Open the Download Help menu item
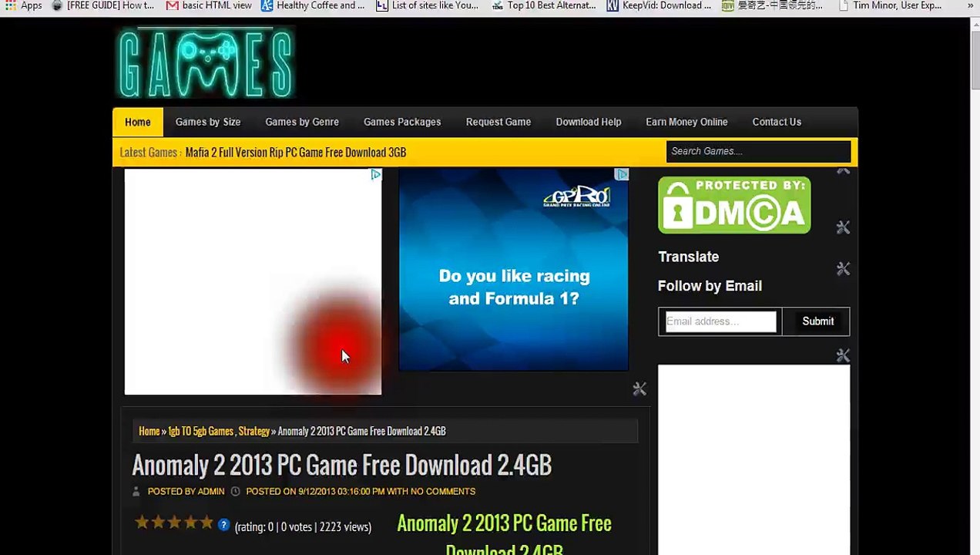 click(589, 122)
